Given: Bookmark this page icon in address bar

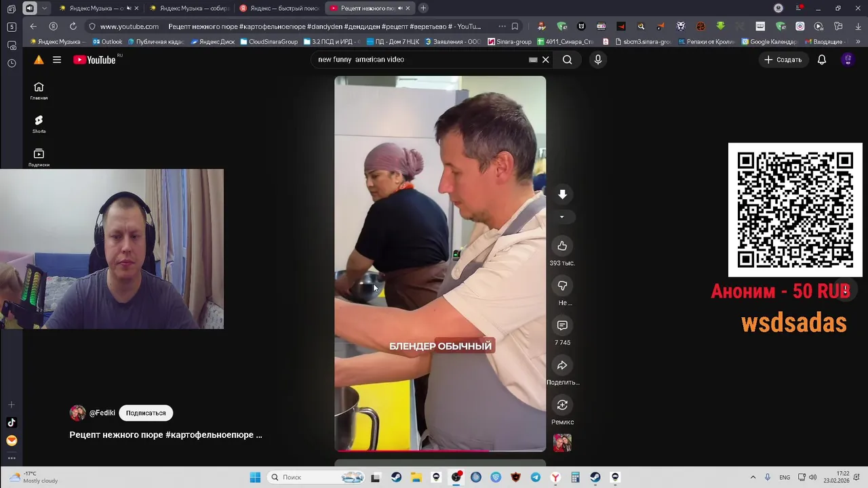Looking at the screenshot, I should click(x=515, y=26).
